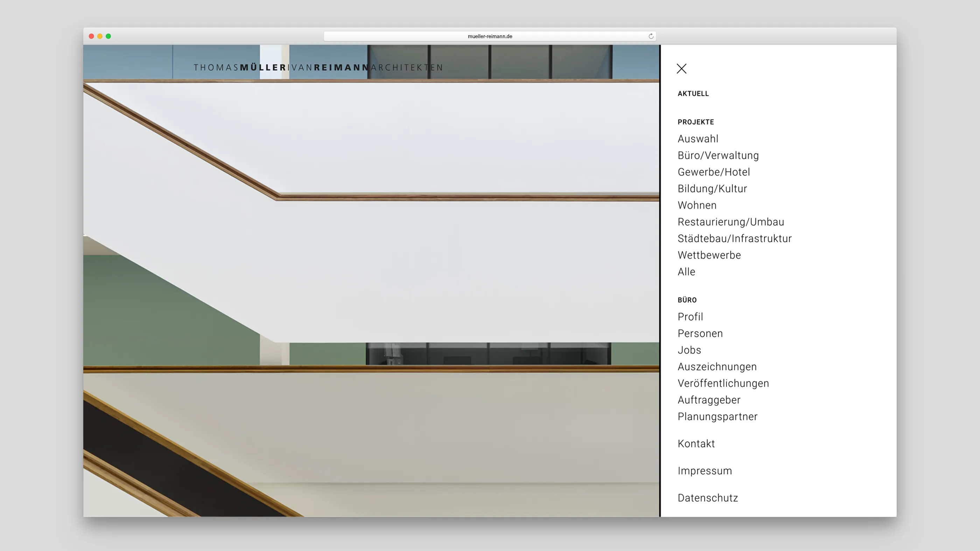Click the red close window button
Screen dimensions: 980x551
point(91,36)
